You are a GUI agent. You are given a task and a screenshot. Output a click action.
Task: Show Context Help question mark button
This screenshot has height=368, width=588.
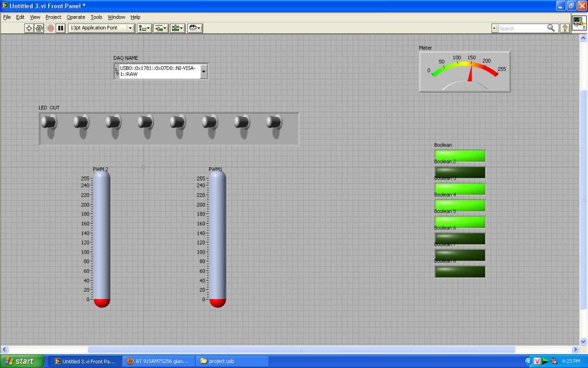pyautogui.click(x=564, y=28)
